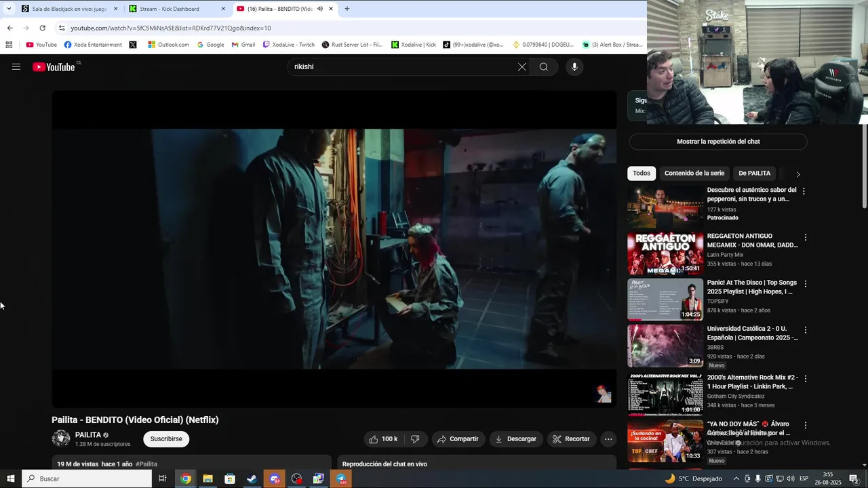Open Xoda Entertainment bookmark

pyautogui.click(x=93, y=45)
